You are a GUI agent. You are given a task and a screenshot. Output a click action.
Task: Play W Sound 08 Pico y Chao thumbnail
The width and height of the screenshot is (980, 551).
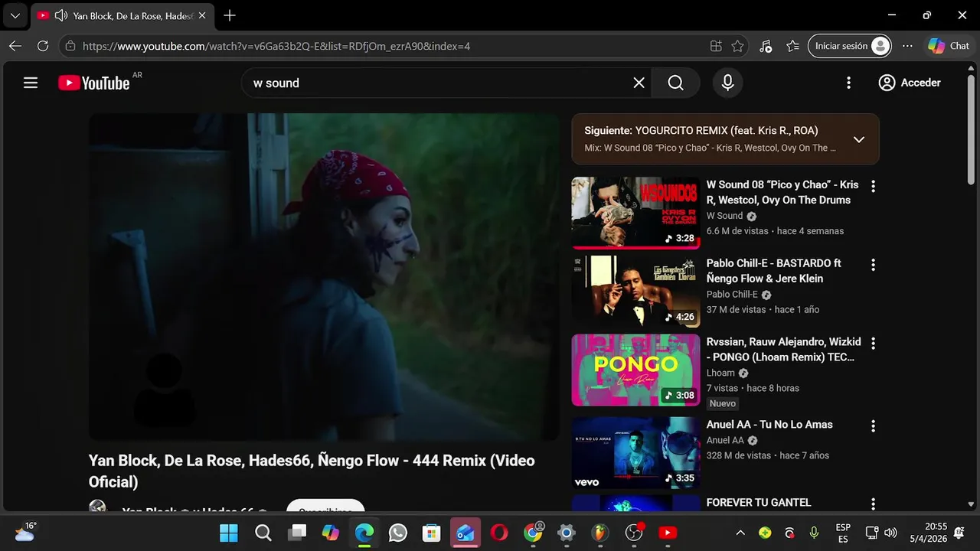635,213
